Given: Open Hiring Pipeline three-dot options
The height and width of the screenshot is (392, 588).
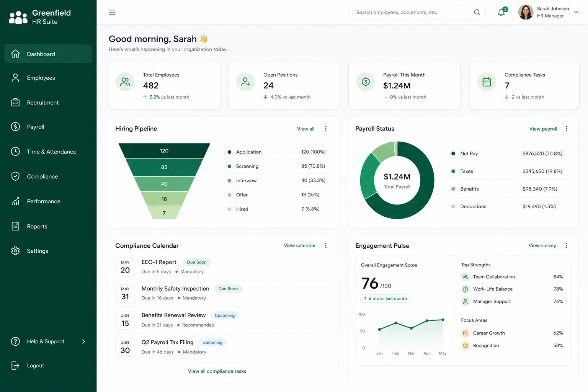Looking at the screenshot, I should click(326, 129).
